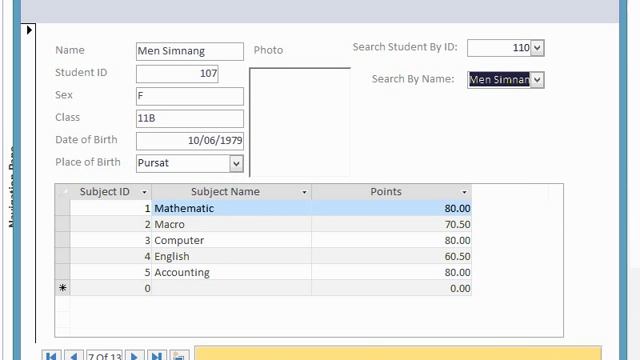Click the Class field showing 11B

(190, 118)
